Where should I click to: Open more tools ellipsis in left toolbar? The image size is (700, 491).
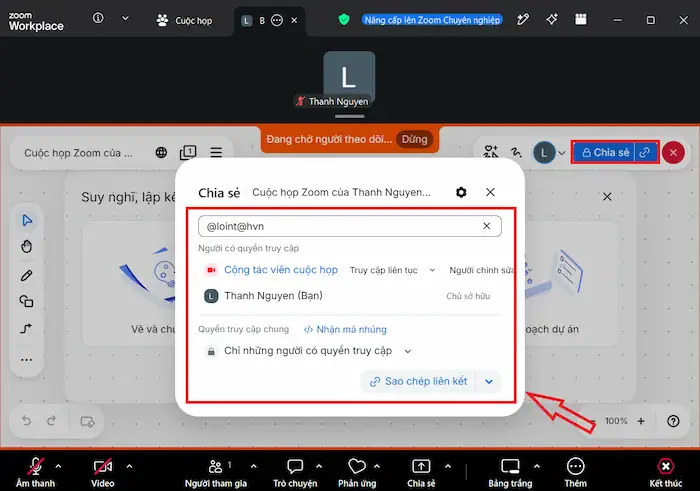point(27,359)
